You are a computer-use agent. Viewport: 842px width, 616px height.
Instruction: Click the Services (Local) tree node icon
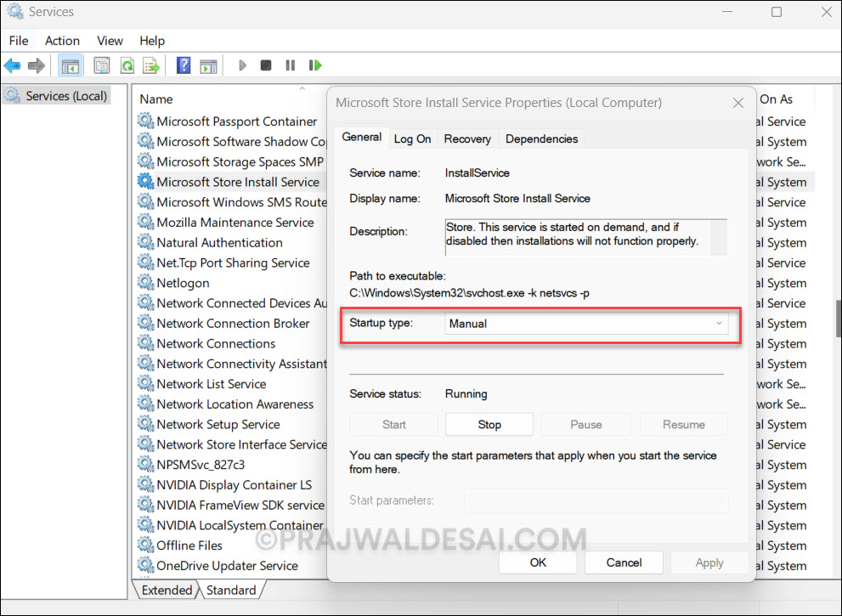(13, 96)
